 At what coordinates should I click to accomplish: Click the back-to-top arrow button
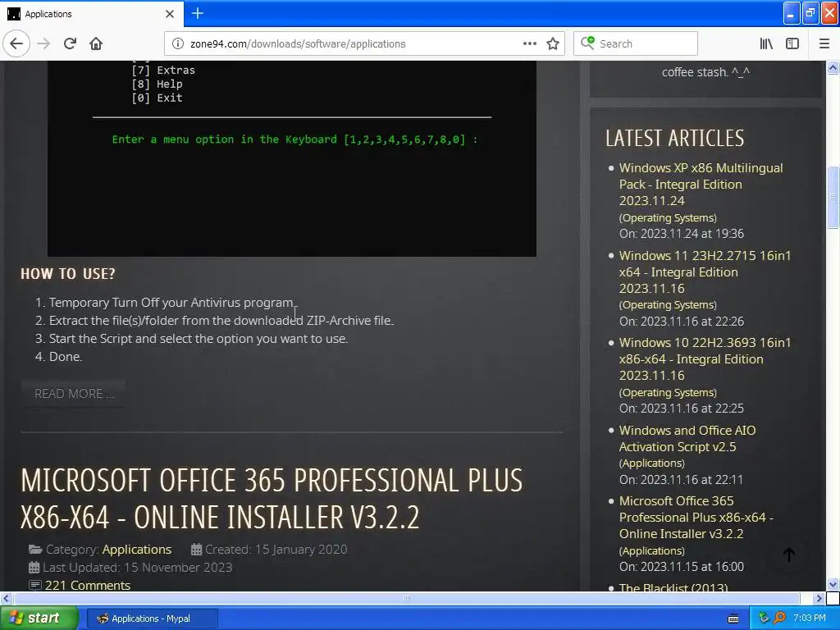pos(788,555)
